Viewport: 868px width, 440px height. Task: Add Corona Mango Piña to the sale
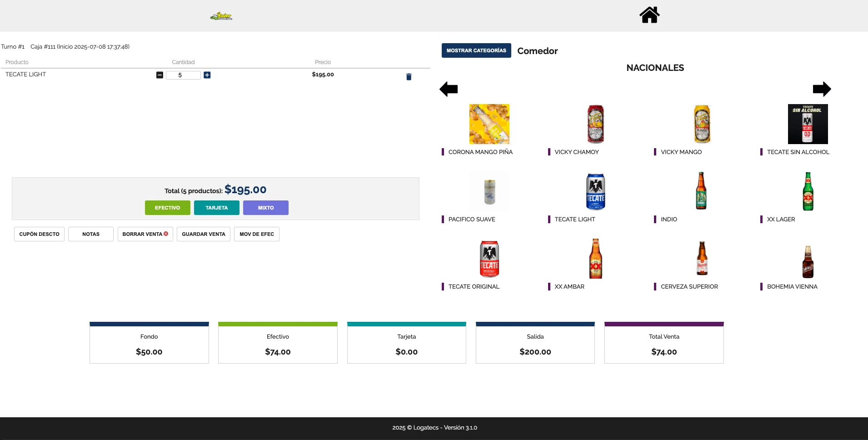(x=489, y=124)
